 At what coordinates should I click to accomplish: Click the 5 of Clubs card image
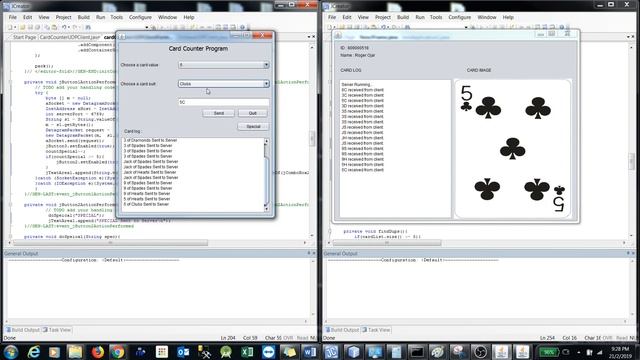click(x=513, y=149)
